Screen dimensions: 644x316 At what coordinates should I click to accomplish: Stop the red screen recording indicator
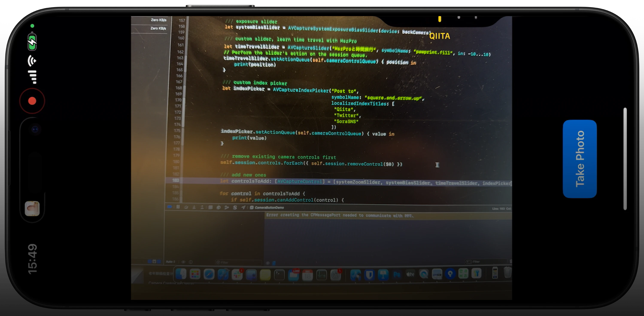32,101
